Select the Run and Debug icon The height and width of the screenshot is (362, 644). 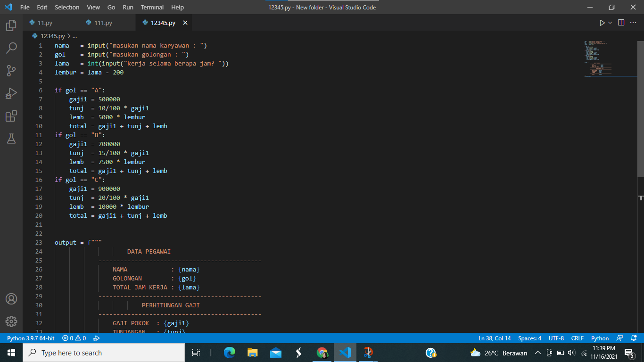pos(11,93)
